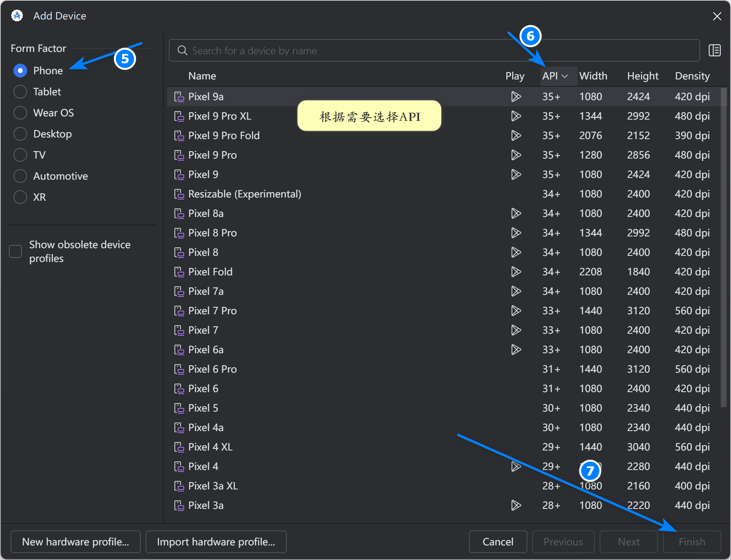Click the device icon beside Pixel 5
The width and height of the screenshot is (731, 560).
click(179, 408)
